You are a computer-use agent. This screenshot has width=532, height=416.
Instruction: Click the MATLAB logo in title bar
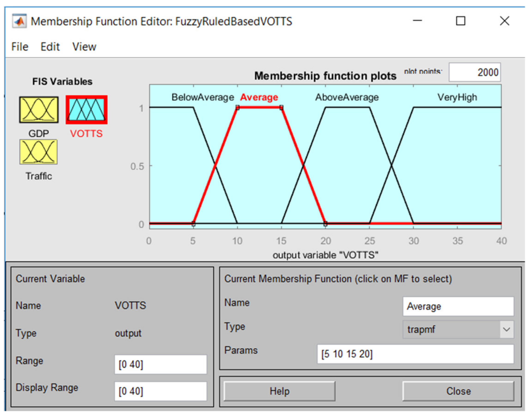(x=19, y=21)
